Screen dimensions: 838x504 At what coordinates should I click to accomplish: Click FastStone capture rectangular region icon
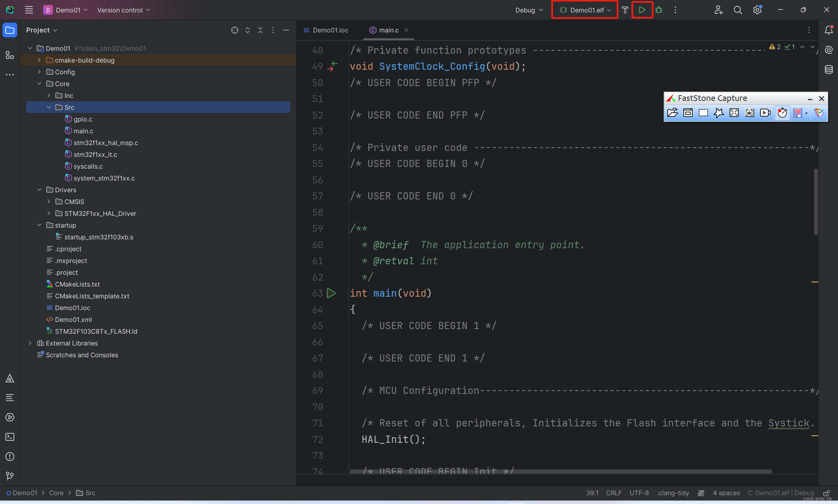click(703, 113)
